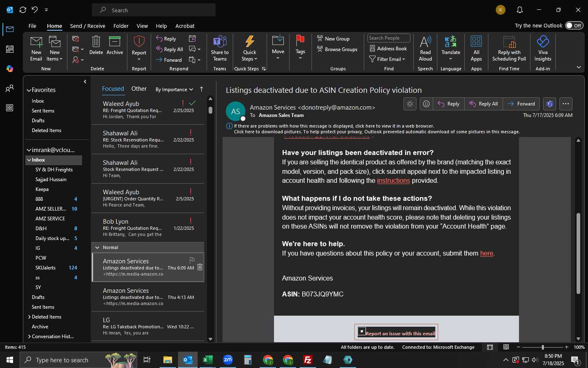Open the Move folder menu

click(x=278, y=47)
